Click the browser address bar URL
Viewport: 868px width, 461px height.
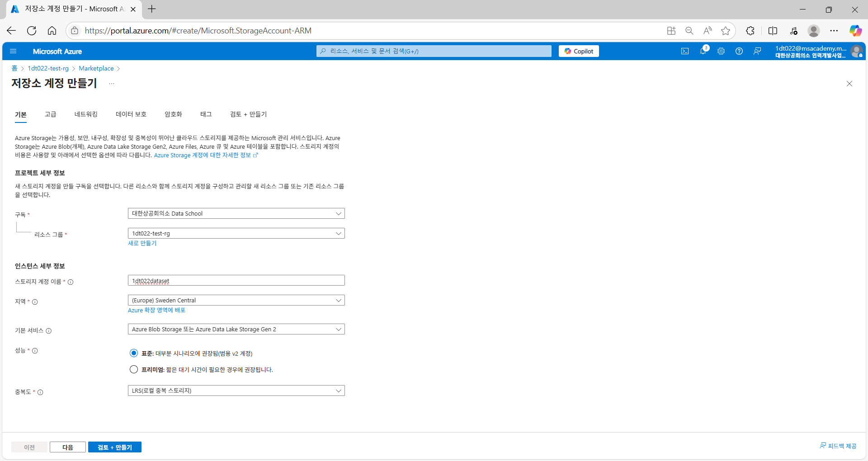coord(198,31)
